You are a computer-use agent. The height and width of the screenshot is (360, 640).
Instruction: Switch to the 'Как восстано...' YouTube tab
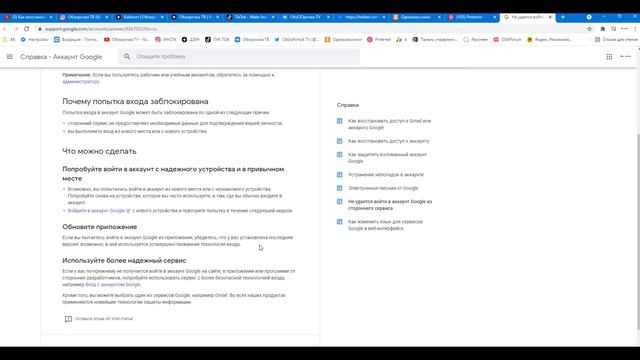[28, 17]
